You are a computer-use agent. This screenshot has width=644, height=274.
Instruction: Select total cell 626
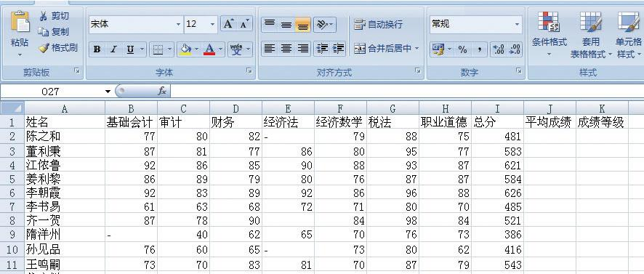tap(497, 193)
